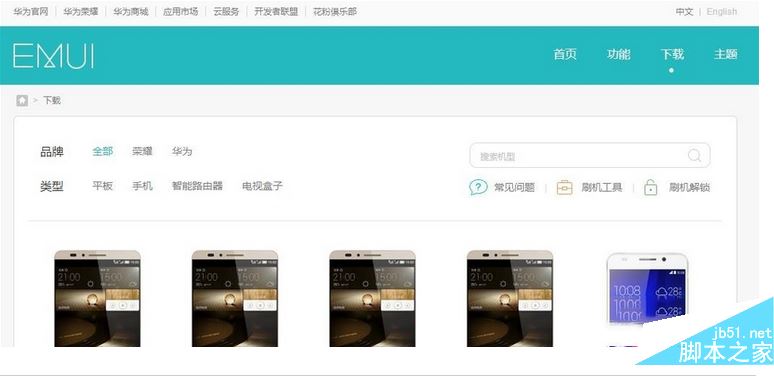Open the 常见问题 link
774x377 pixels.
point(514,188)
